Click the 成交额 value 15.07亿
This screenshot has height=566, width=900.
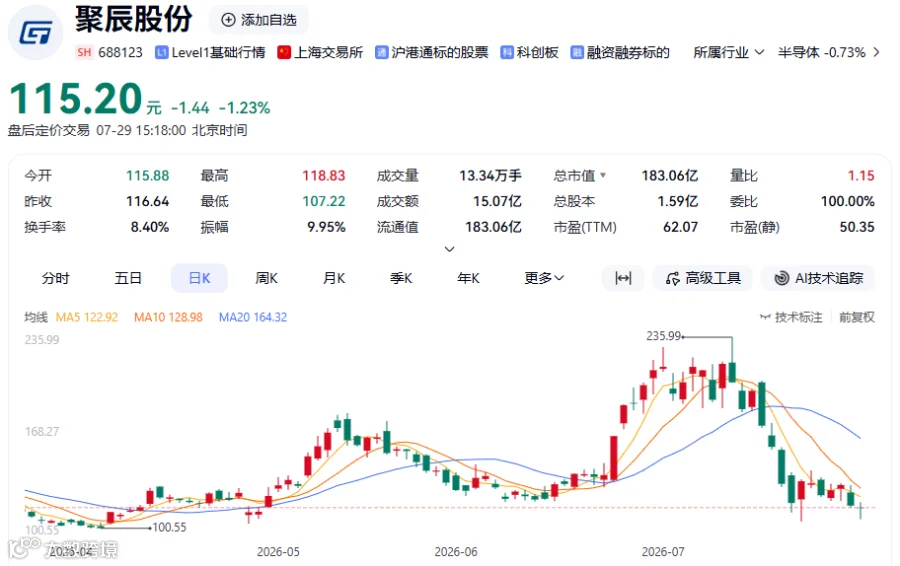(x=497, y=201)
